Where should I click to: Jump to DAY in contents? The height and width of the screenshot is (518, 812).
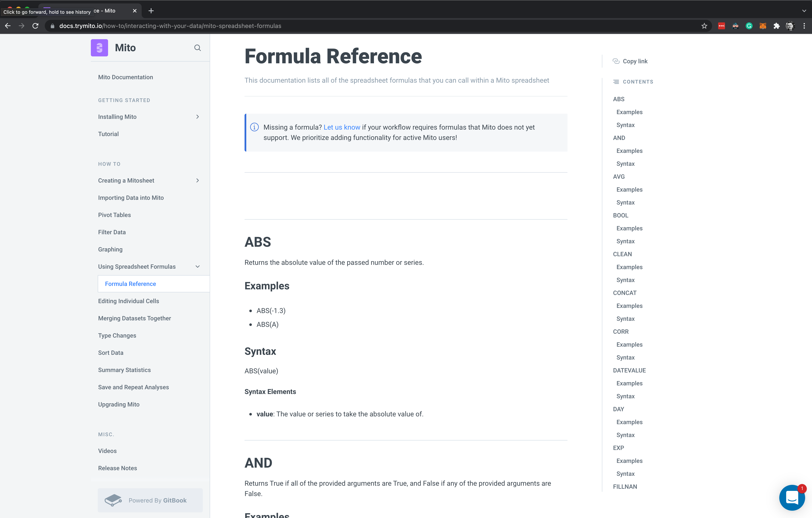[x=618, y=409]
